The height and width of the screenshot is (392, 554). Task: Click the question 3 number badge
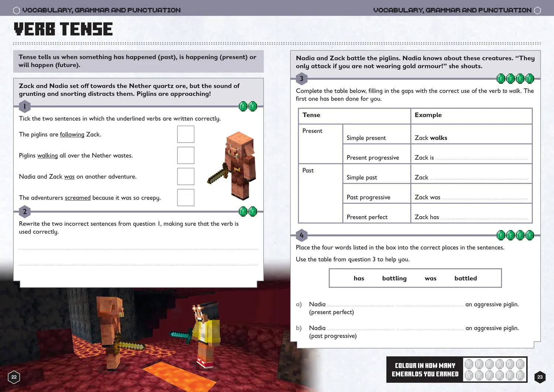click(x=302, y=78)
